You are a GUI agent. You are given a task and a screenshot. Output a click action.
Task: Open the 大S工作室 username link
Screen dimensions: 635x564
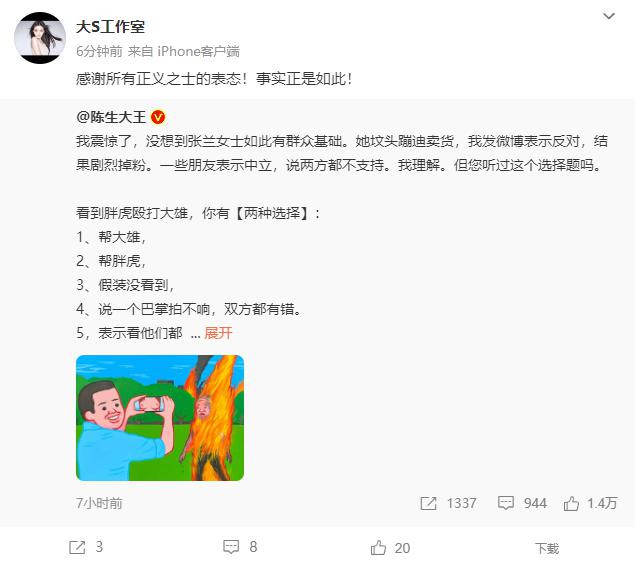tap(110, 27)
